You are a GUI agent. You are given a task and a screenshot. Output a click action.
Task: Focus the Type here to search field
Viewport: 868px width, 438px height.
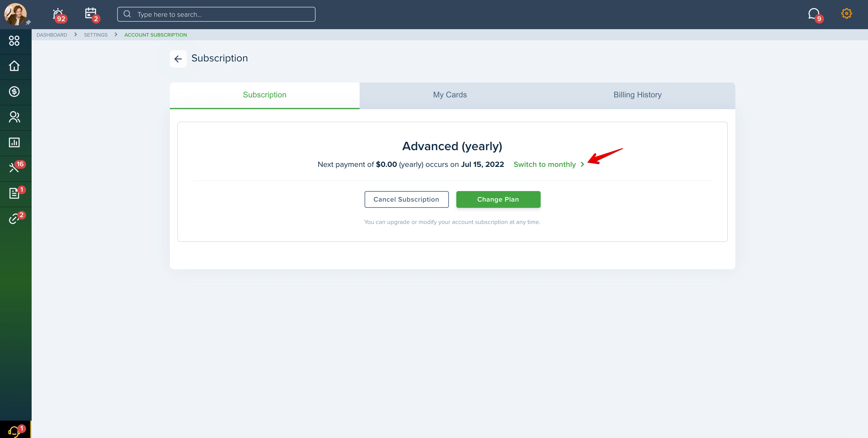(216, 14)
